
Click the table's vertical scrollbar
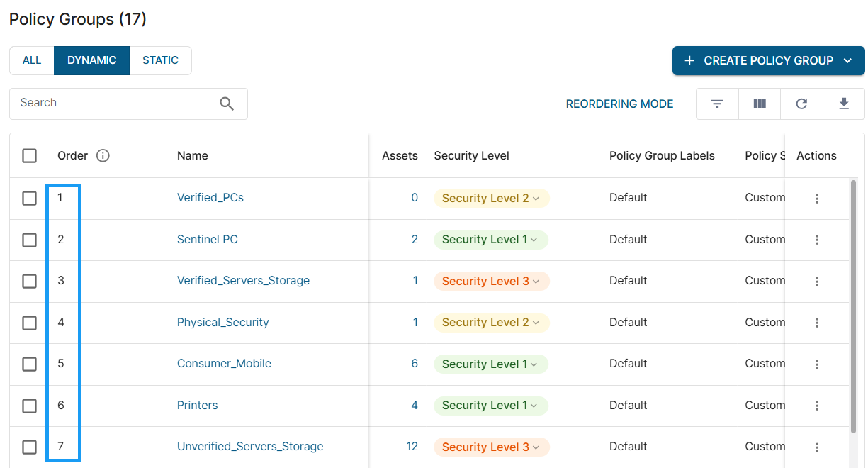[x=853, y=305]
